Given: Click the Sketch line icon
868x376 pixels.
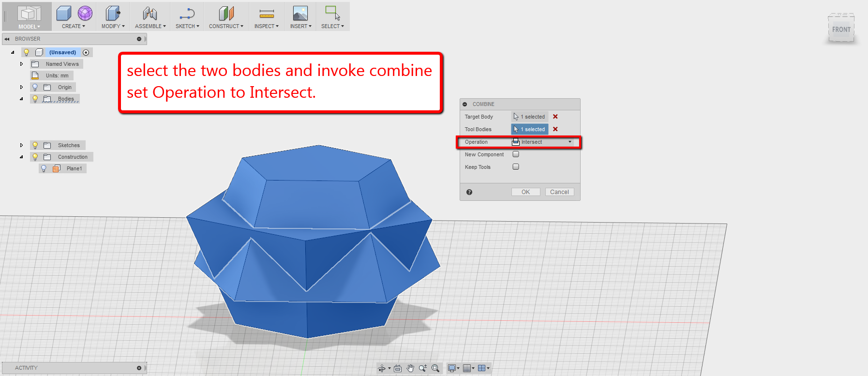Looking at the screenshot, I should (x=187, y=14).
